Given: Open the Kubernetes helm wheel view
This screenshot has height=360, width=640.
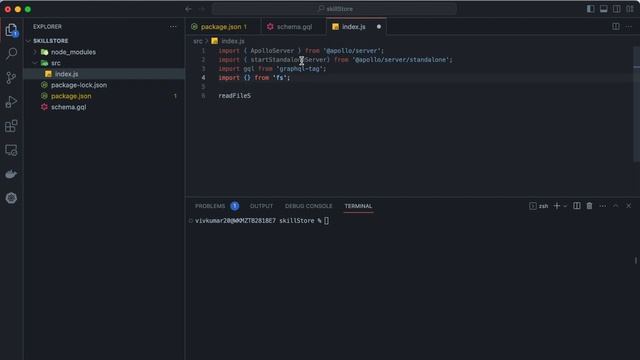Looking at the screenshot, I should 11,198.
